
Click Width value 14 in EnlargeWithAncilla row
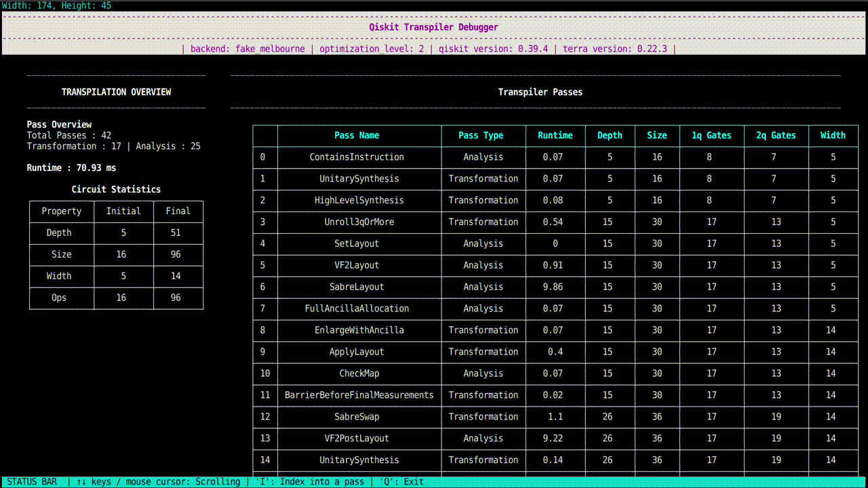831,331
